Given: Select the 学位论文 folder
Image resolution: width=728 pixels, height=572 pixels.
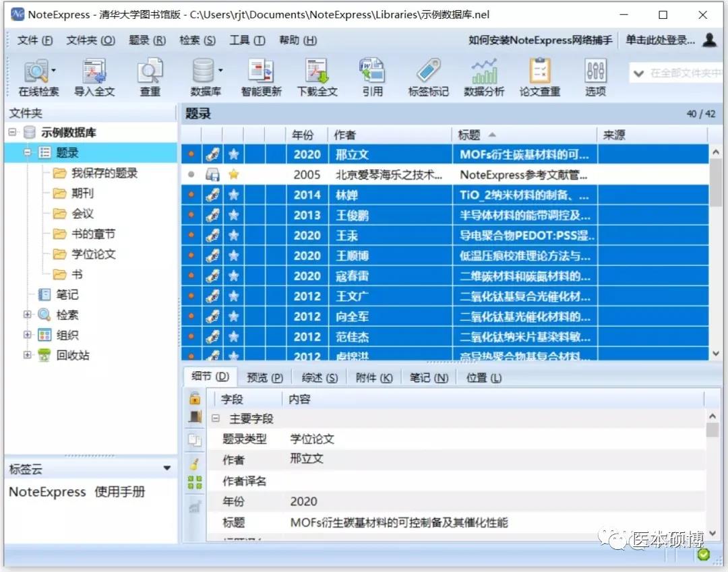Looking at the screenshot, I should pos(93,254).
